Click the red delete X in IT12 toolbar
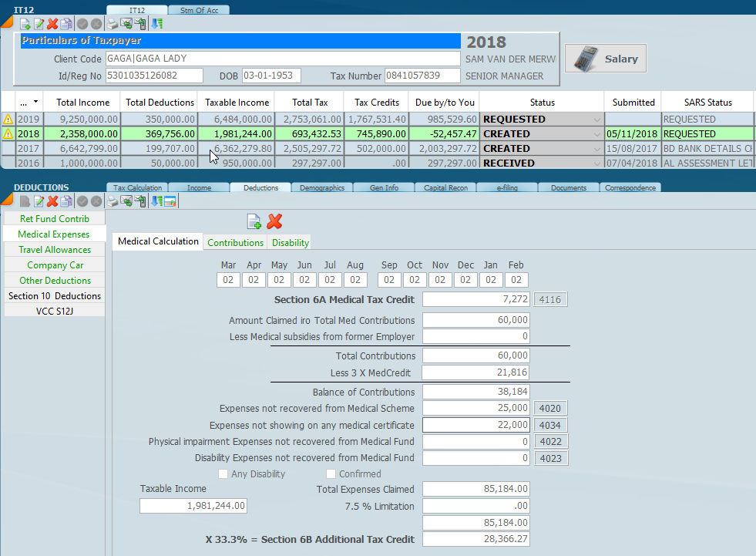The image size is (756, 556). click(x=52, y=24)
